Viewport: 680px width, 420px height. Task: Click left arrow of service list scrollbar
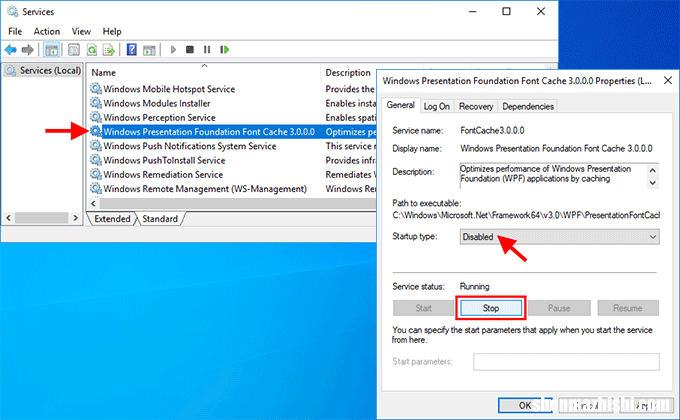[x=93, y=203]
